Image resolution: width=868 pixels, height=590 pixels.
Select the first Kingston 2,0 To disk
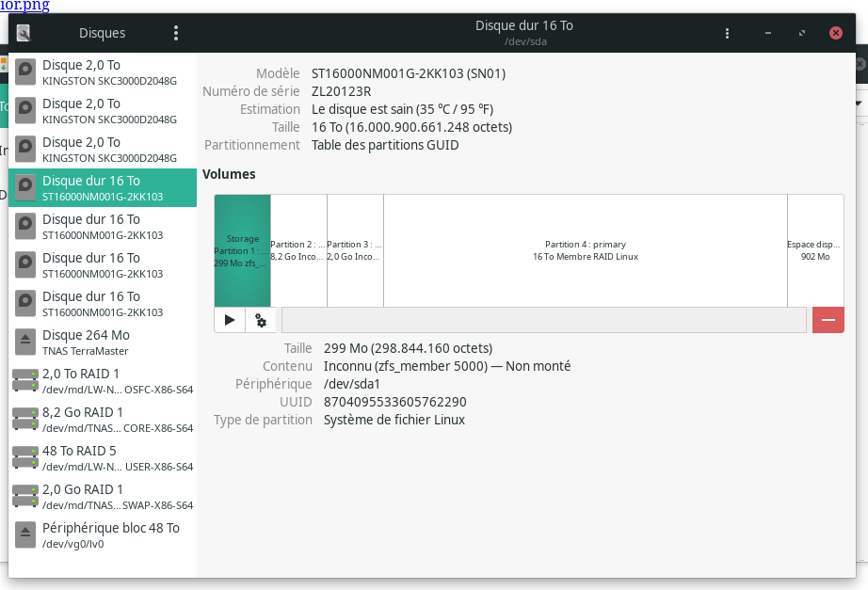pos(102,72)
